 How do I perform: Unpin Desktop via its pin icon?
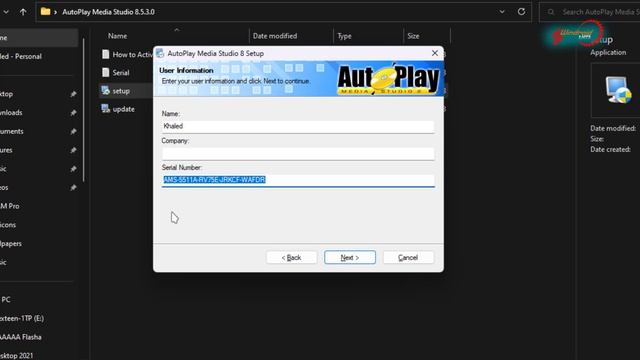pyautogui.click(x=73, y=94)
